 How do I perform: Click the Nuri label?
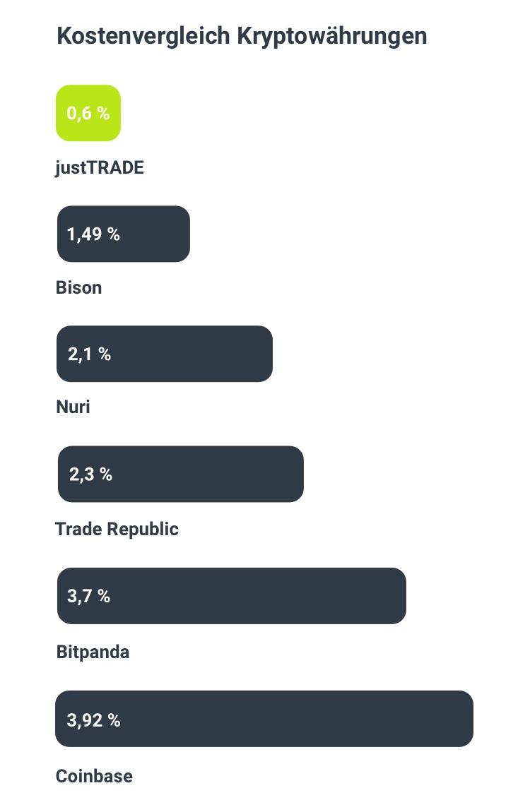tap(73, 407)
